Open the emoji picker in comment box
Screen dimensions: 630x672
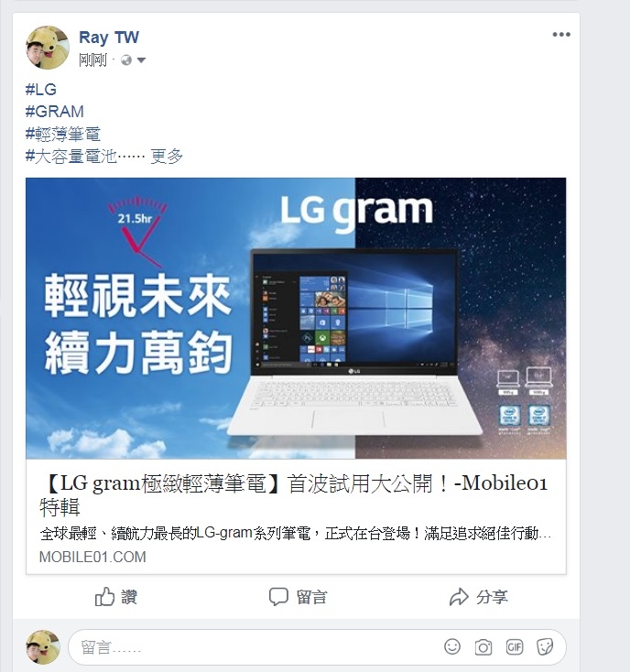click(452, 646)
